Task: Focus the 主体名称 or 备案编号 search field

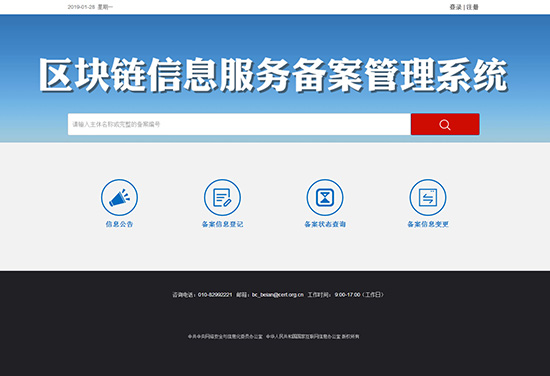Action: pos(239,124)
